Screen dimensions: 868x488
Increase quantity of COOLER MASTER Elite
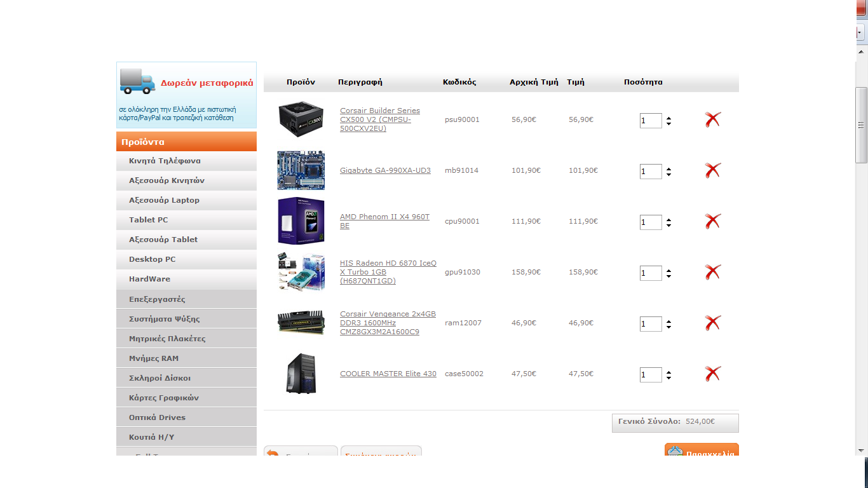[x=668, y=372]
